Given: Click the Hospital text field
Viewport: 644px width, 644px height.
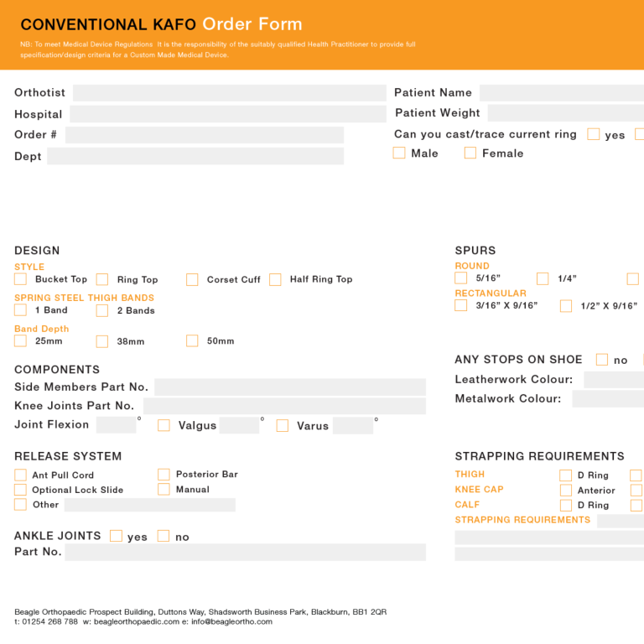Looking at the screenshot, I should (x=228, y=114).
